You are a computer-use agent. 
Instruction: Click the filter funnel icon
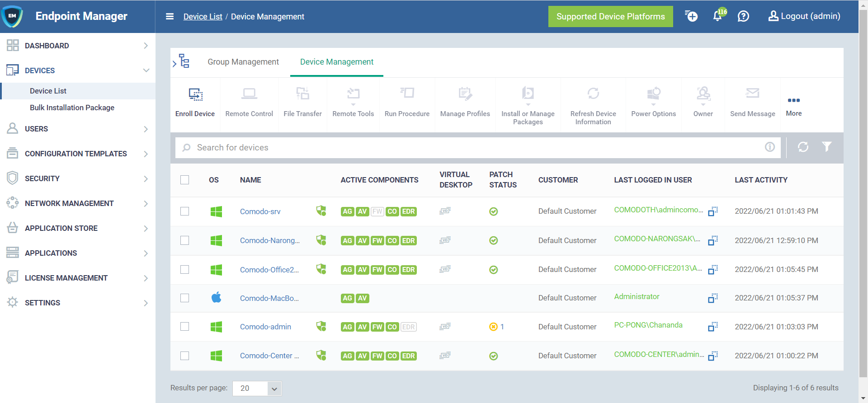click(826, 147)
